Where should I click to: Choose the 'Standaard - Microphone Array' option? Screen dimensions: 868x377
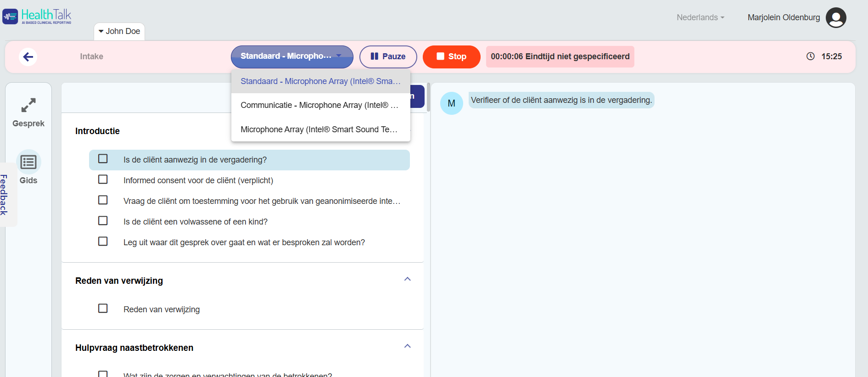320,81
